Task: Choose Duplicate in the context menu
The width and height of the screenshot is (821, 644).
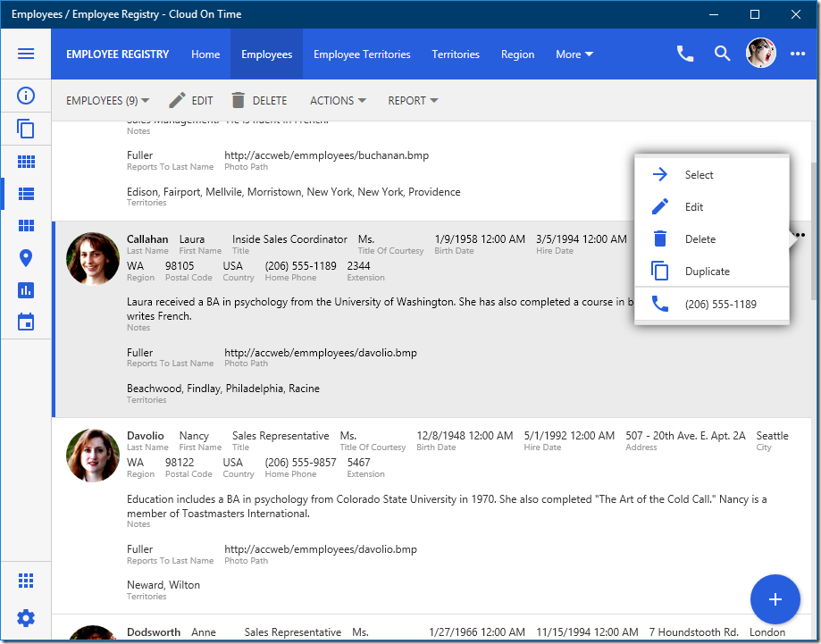Action: click(712, 272)
